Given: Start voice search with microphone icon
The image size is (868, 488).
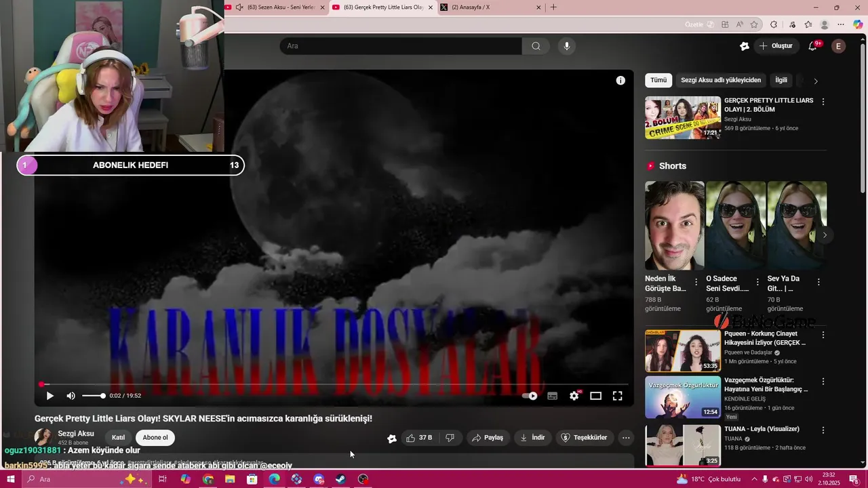Looking at the screenshot, I should click(x=567, y=46).
